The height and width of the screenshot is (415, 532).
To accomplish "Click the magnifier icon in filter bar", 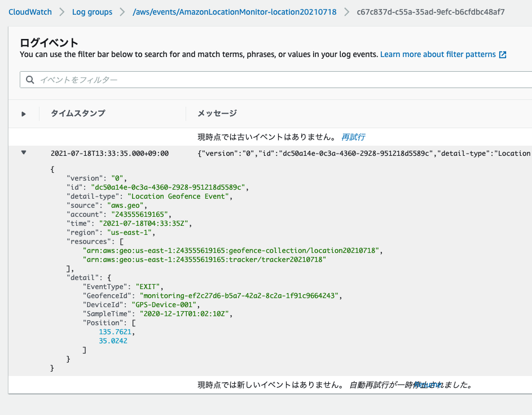I will 30,80.
